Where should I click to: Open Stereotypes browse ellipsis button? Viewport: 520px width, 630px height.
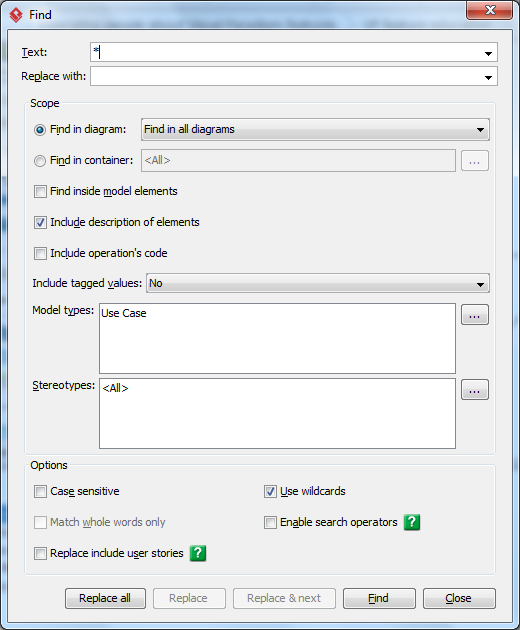[x=475, y=390]
